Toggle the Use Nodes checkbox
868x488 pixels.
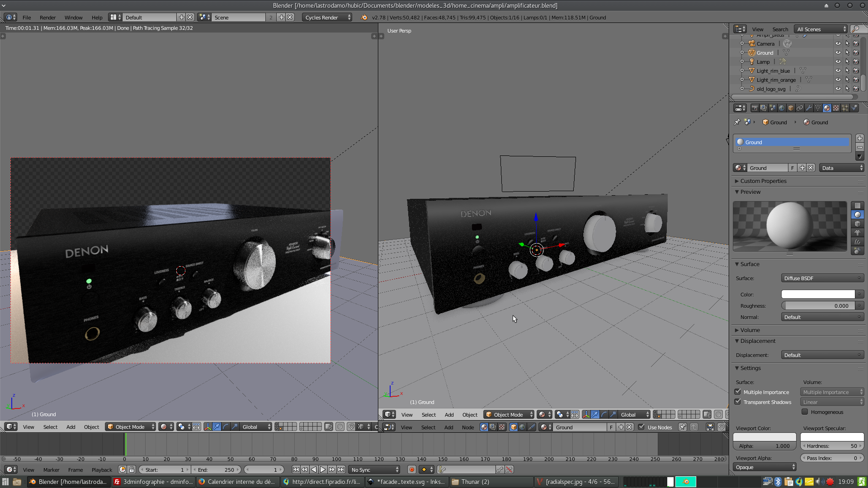pos(641,427)
